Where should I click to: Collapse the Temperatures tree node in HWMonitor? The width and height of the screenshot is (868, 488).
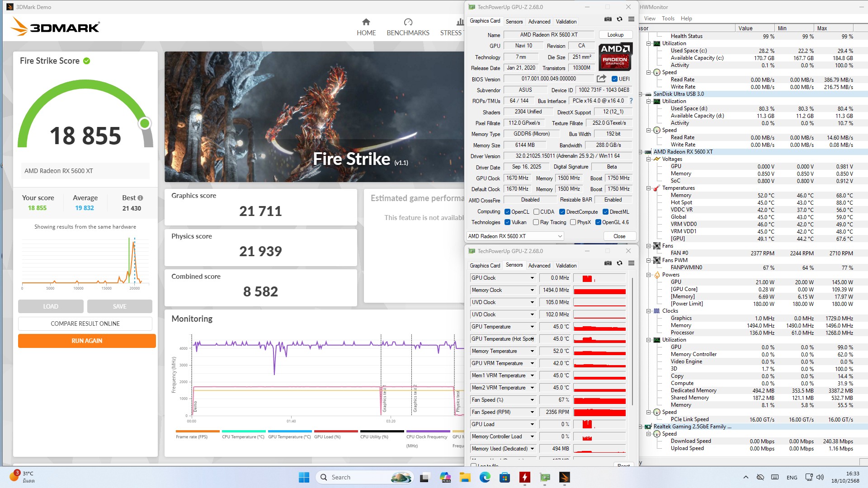[x=648, y=188]
